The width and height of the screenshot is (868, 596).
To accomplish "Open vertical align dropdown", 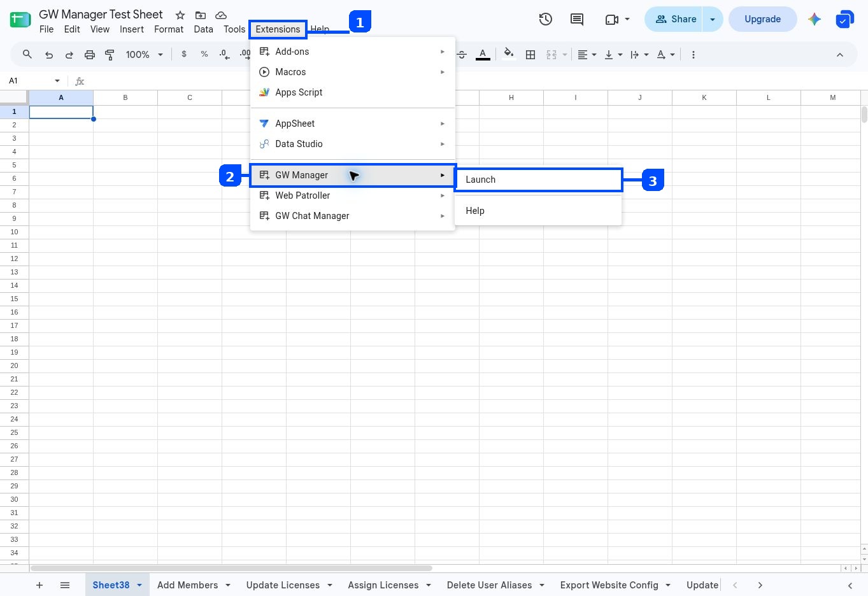I will coord(613,55).
